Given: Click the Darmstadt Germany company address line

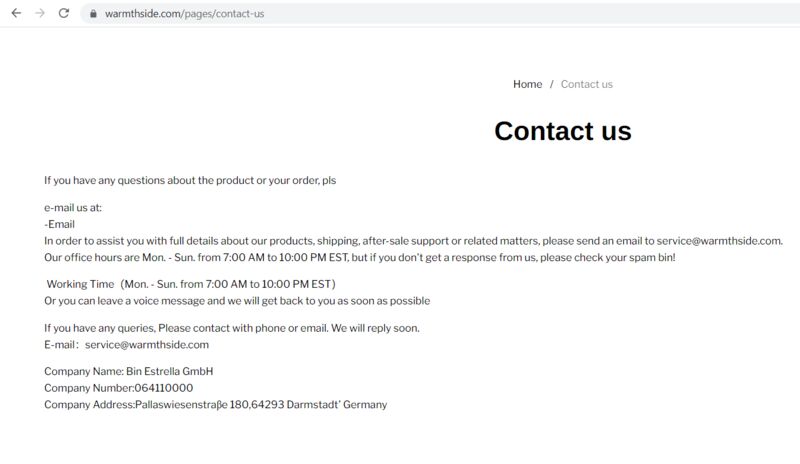Looking at the screenshot, I should click(215, 405).
